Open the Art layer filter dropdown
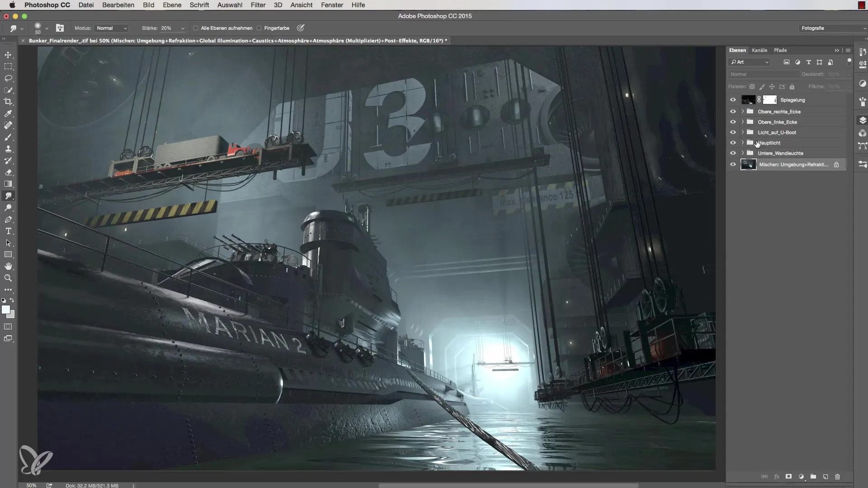 pos(750,62)
